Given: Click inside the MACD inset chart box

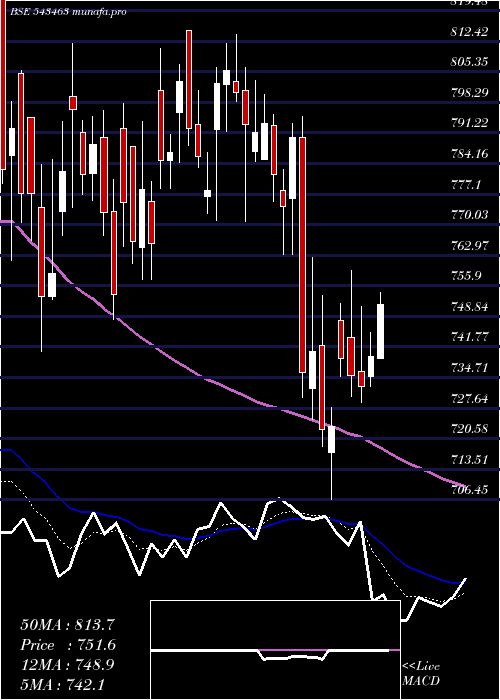Looking at the screenshot, I should pyautogui.click(x=275, y=650).
